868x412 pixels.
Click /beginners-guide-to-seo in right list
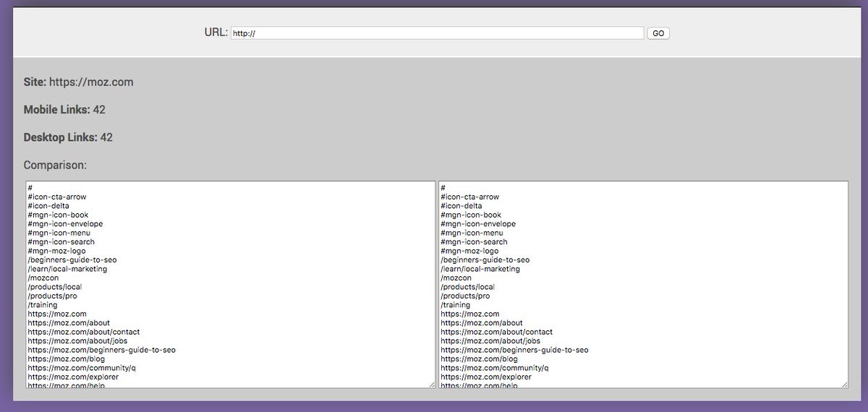[485, 259]
